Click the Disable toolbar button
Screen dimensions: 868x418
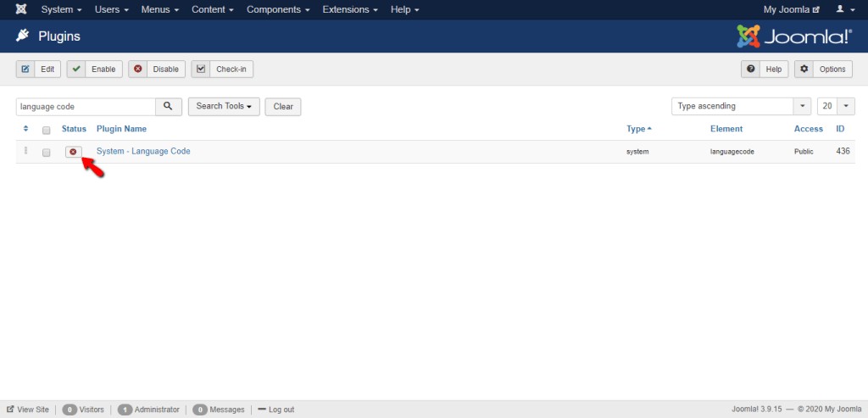click(x=157, y=70)
